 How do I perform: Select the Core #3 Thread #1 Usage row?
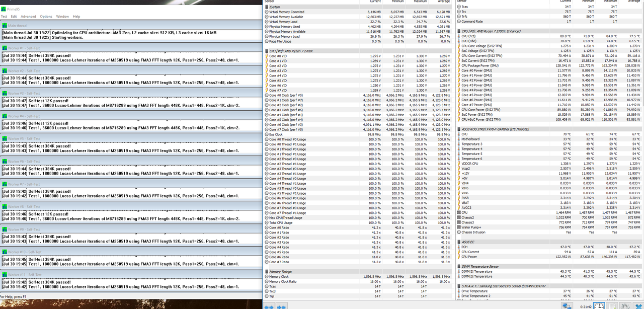pyautogui.click(x=358, y=174)
